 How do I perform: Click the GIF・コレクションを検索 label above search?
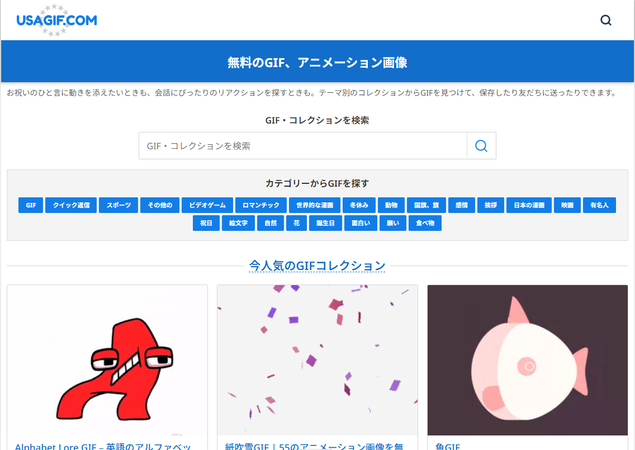(x=317, y=120)
